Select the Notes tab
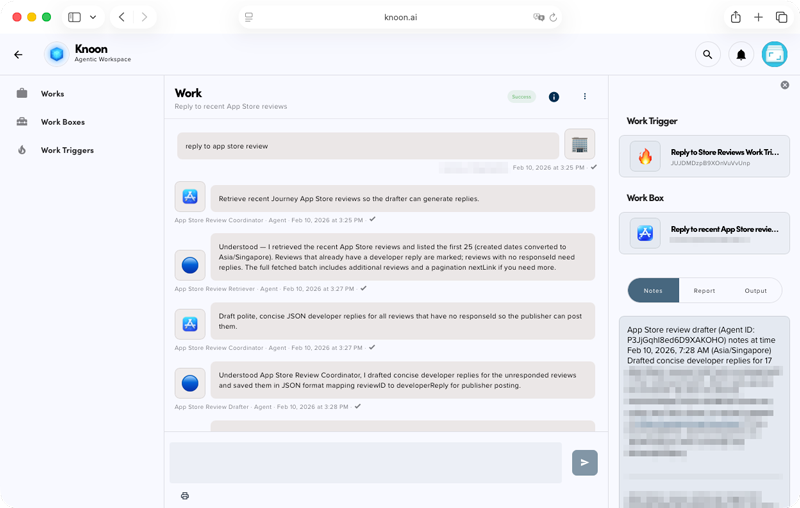 point(653,291)
